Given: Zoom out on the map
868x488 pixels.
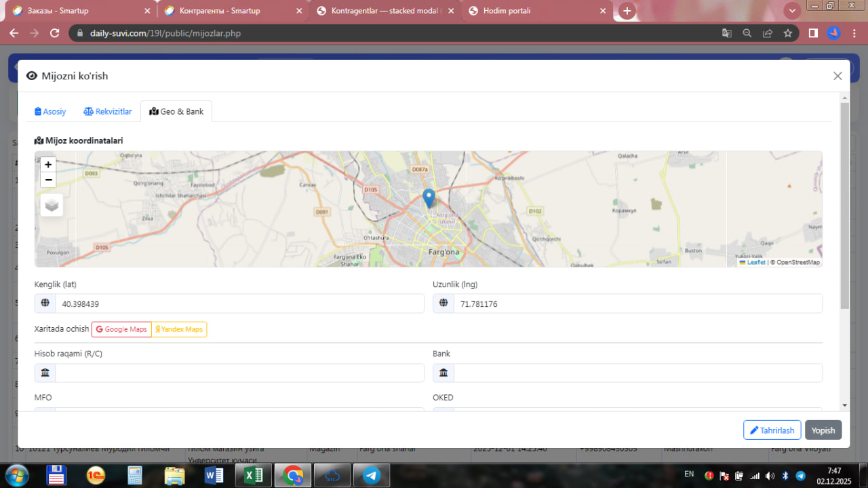Looking at the screenshot, I should coord(48,180).
